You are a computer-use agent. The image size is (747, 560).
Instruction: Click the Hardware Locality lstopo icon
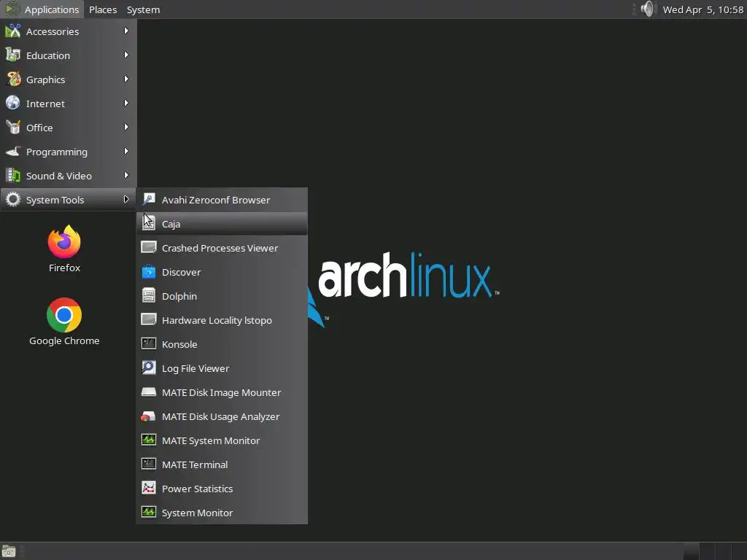click(x=149, y=320)
